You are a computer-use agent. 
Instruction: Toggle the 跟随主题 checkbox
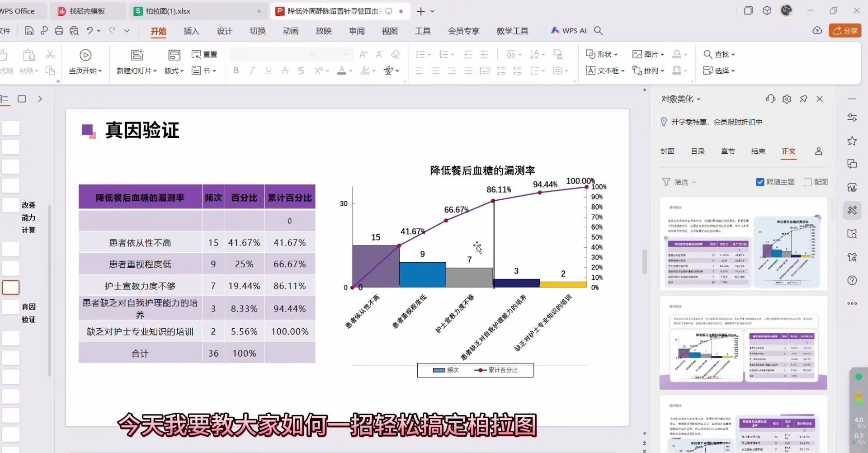760,182
